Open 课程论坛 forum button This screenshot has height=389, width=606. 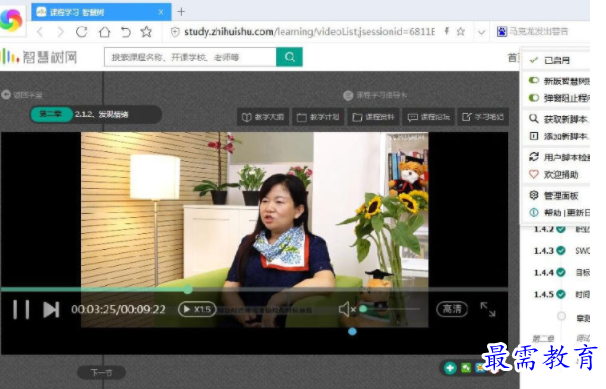point(429,117)
